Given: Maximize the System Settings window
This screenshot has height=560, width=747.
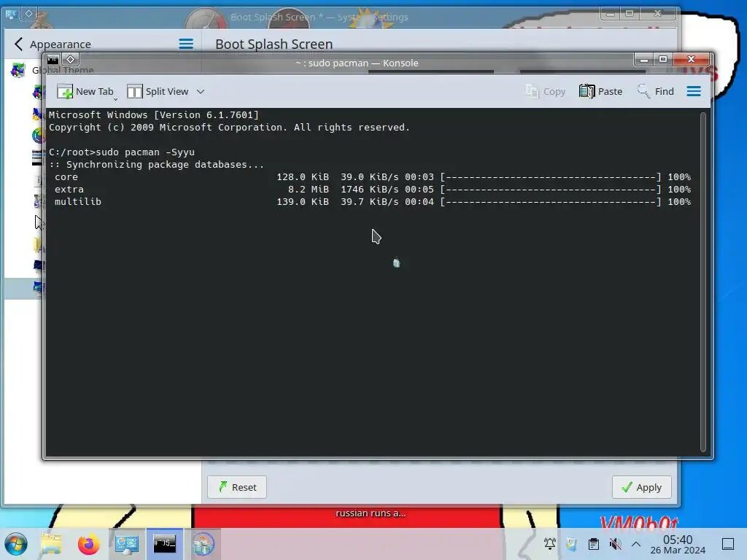Looking at the screenshot, I should [629, 14].
